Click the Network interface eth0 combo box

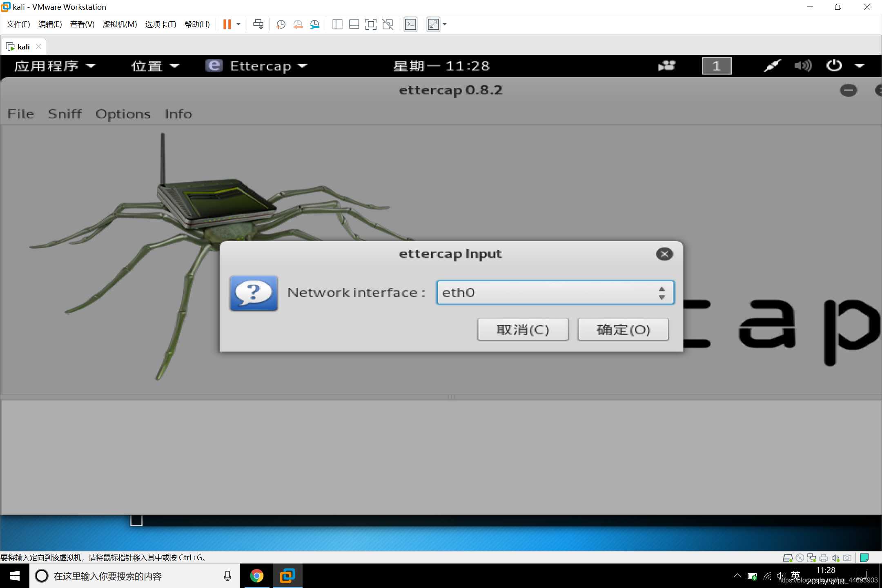tap(555, 292)
